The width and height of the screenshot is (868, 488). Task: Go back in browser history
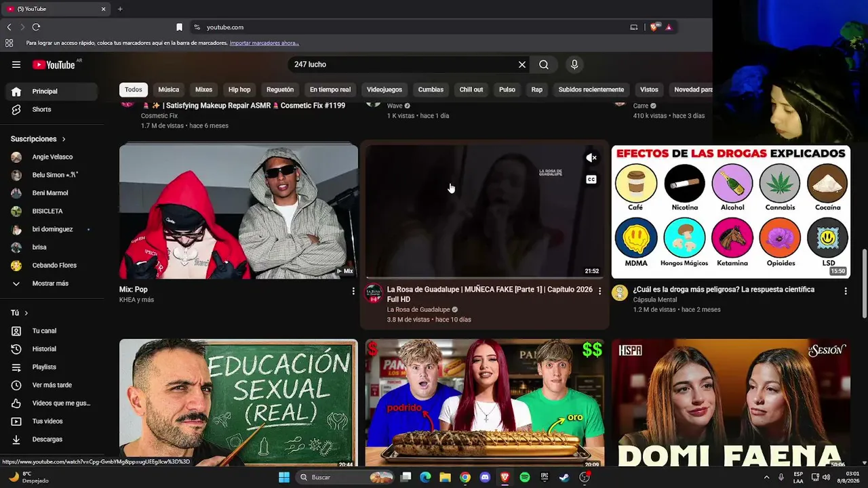click(9, 27)
